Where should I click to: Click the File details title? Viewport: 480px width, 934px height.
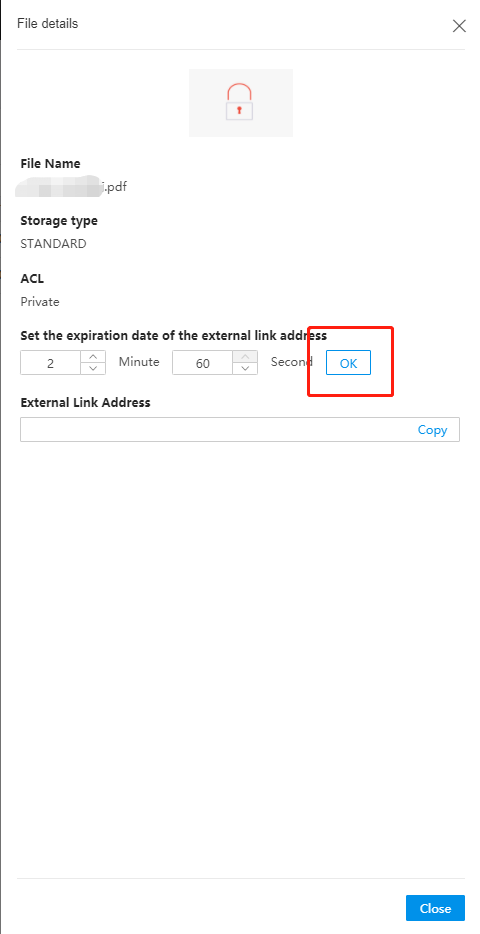click(48, 24)
